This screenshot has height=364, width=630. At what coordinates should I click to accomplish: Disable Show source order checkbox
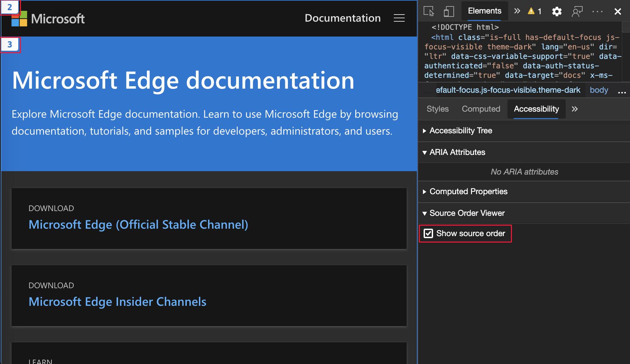pyautogui.click(x=428, y=233)
